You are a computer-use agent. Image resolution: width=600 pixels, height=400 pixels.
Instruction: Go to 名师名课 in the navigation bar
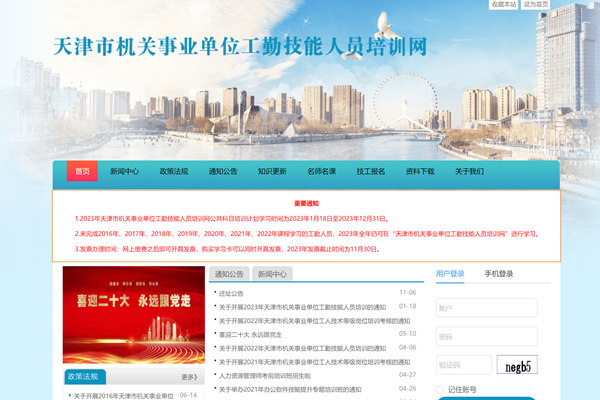(x=321, y=171)
